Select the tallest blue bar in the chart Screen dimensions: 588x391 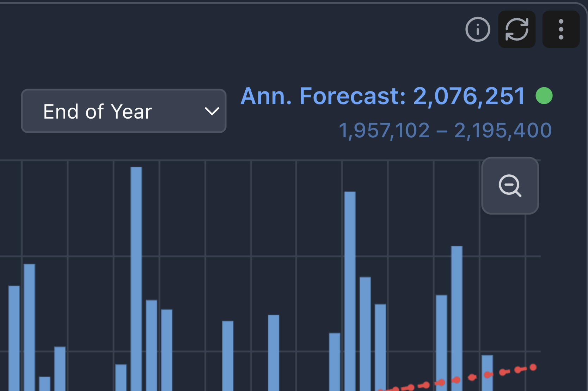coord(136,279)
